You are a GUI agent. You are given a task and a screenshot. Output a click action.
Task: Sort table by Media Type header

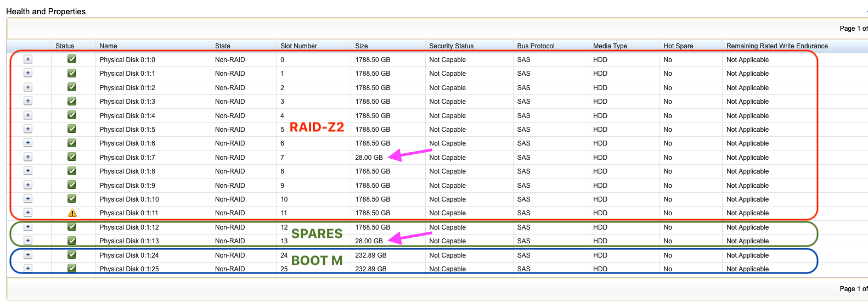point(610,46)
